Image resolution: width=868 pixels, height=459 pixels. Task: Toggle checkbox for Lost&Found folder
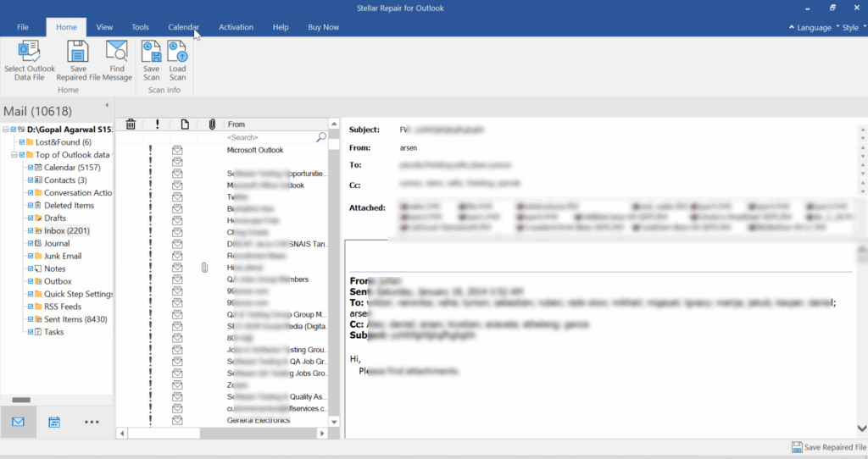pos(21,142)
